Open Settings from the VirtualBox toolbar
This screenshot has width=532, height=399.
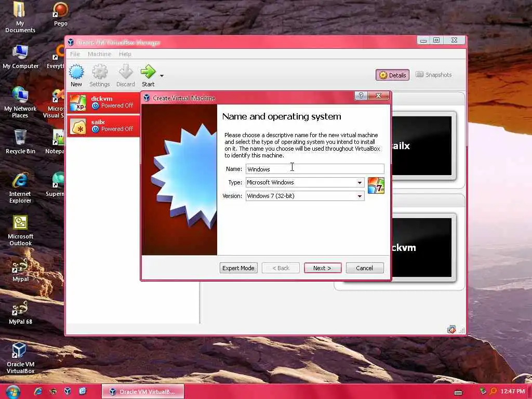[x=99, y=75]
